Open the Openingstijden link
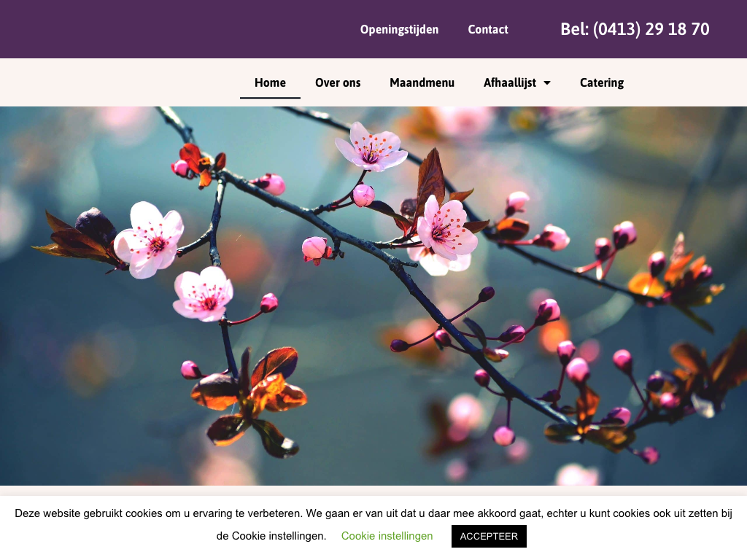Viewport: 747px width, 560px height. (x=399, y=29)
